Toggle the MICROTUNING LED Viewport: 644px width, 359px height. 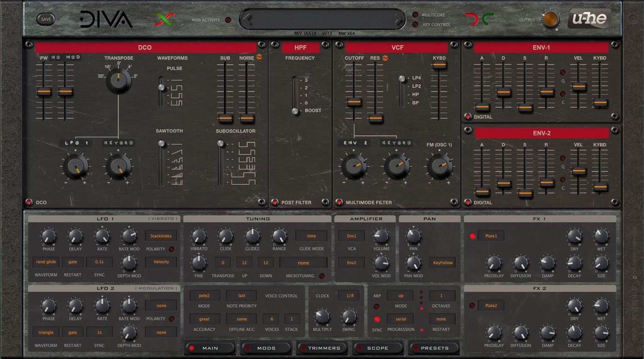322,276
